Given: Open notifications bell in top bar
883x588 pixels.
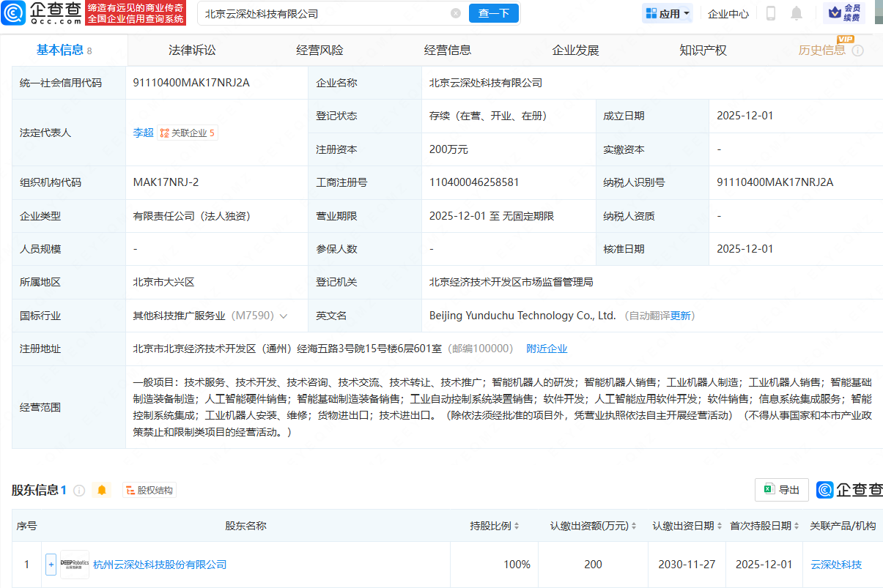Looking at the screenshot, I should click(797, 13).
